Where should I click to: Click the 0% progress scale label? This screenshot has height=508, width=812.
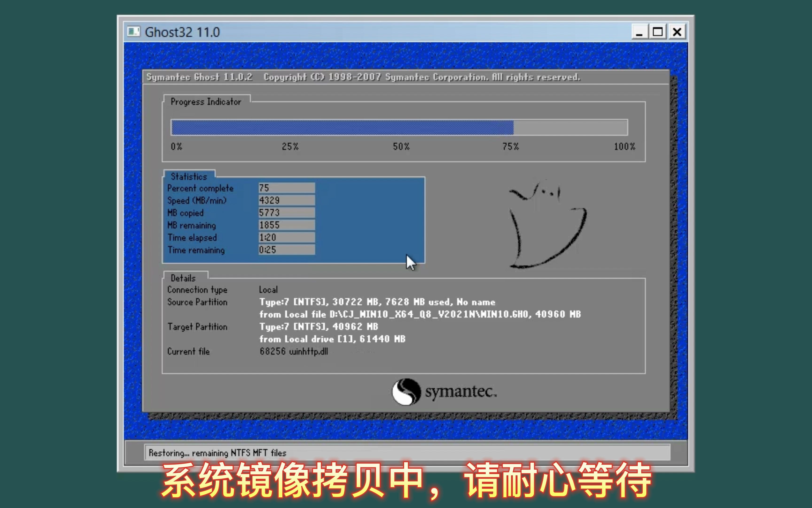[x=176, y=147]
